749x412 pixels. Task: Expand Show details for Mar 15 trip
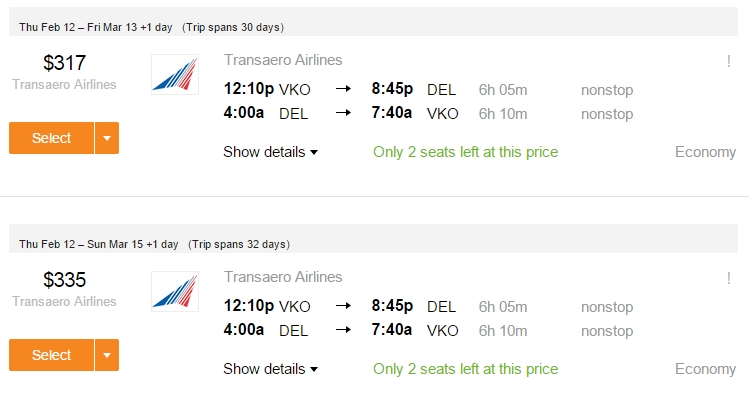[x=270, y=369]
